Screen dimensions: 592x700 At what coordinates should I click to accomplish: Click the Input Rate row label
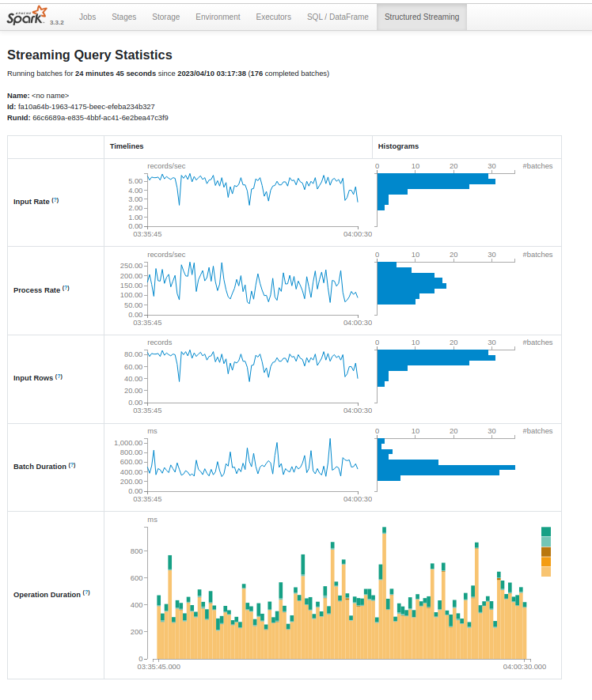[x=32, y=202]
